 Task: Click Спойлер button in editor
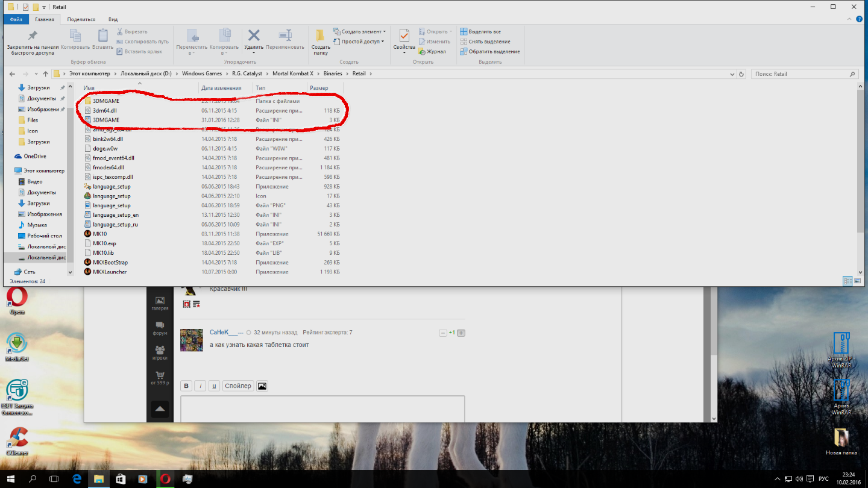click(238, 386)
